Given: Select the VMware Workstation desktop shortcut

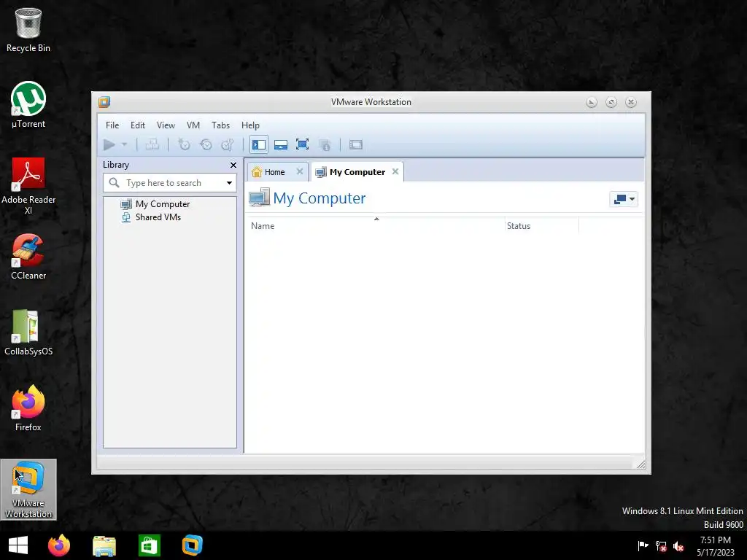Looking at the screenshot, I should (x=28, y=489).
